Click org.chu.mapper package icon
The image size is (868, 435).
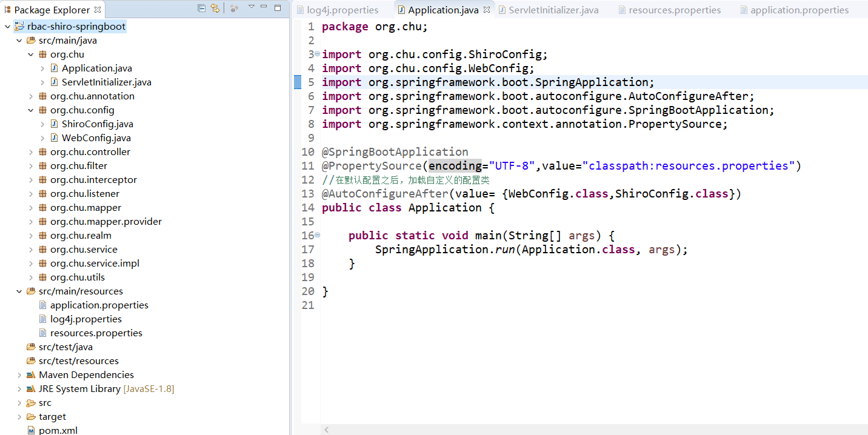pyautogui.click(x=42, y=208)
